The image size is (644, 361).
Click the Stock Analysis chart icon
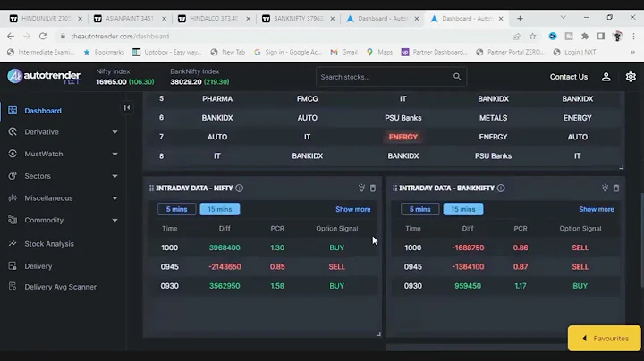pyautogui.click(x=13, y=243)
